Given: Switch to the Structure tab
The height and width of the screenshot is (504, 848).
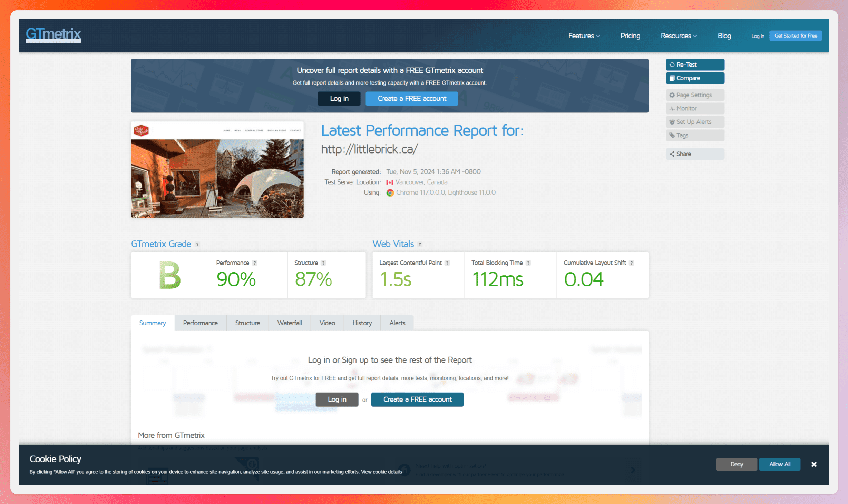Looking at the screenshot, I should [x=247, y=323].
